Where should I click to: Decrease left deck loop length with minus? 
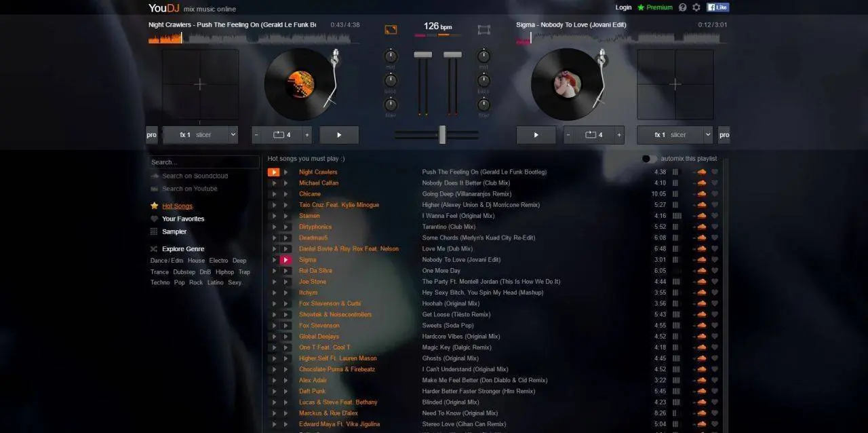coord(256,135)
